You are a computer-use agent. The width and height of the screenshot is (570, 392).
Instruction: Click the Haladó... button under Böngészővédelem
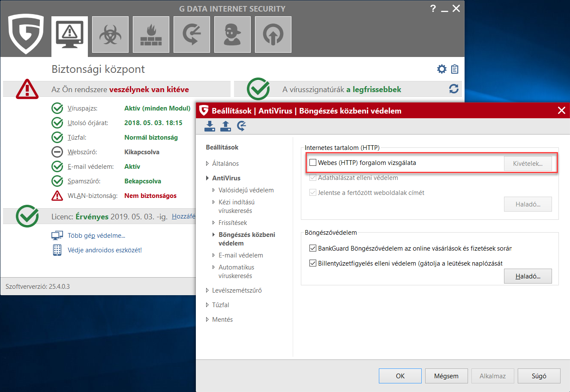point(528,276)
